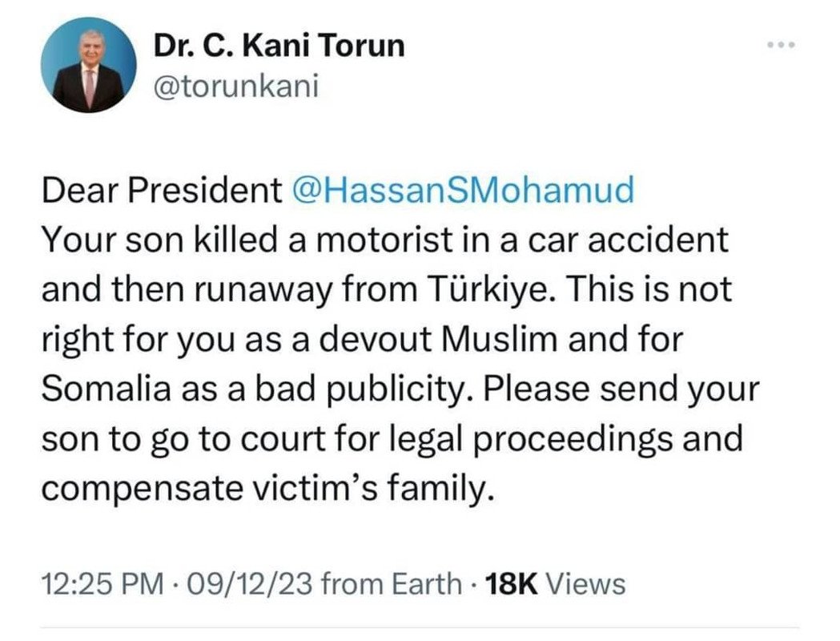Click the divider line below the timestamp
This screenshot has height=641, width=840.
coord(420,627)
